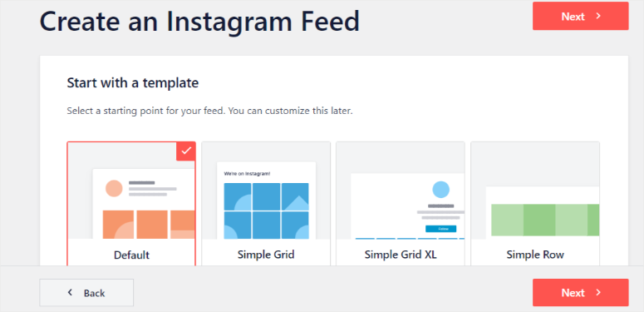Click the left chevron icon in Back
Viewport: 644px width, 312px height.
(70, 292)
